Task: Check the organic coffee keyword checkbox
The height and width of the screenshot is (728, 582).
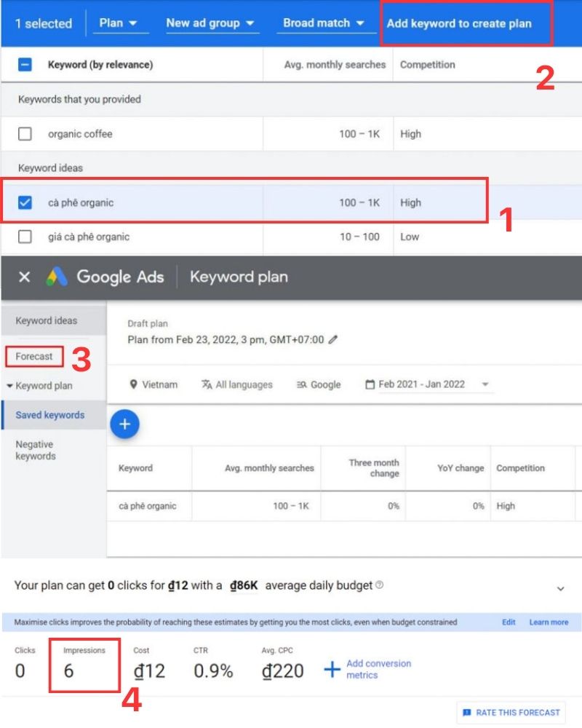Action: [x=25, y=134]
